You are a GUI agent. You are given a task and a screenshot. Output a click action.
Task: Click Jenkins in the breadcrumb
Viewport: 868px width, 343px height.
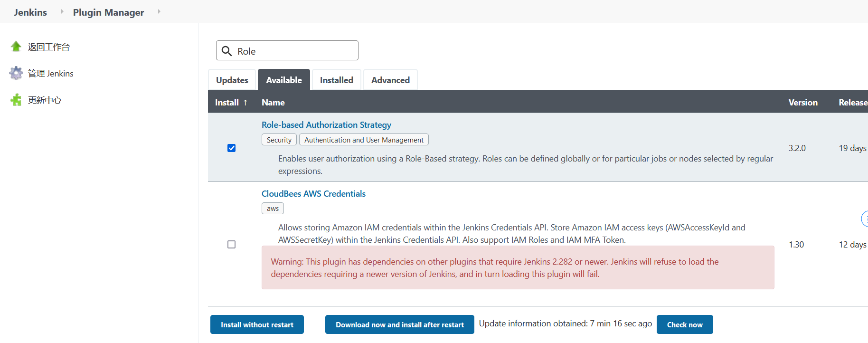30,12
